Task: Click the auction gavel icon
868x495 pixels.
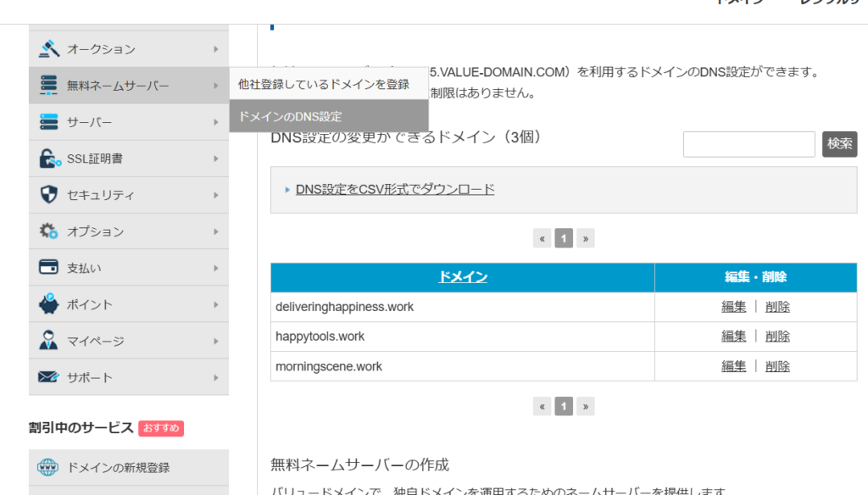Action: (x=49, y=49)
